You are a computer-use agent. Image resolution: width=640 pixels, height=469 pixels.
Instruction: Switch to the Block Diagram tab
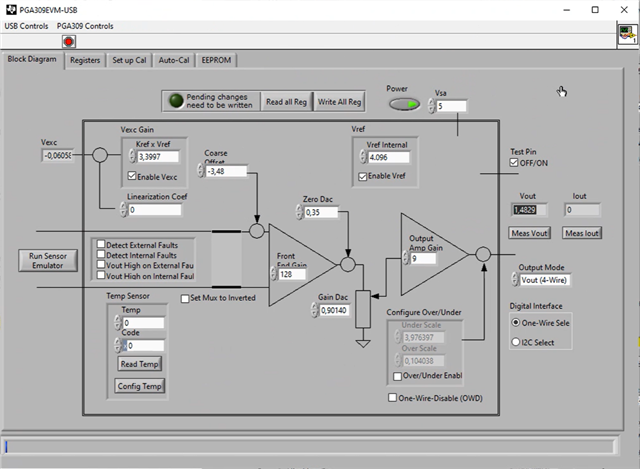click(32, 59)
